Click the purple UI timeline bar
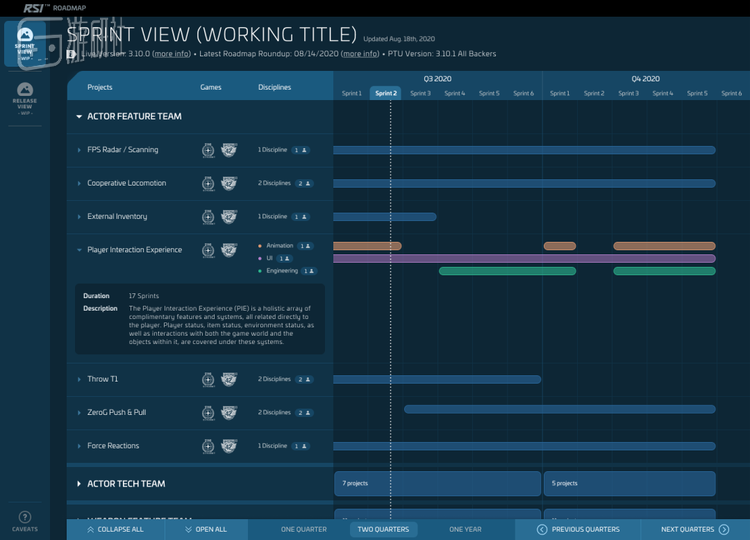 (524, 258)
